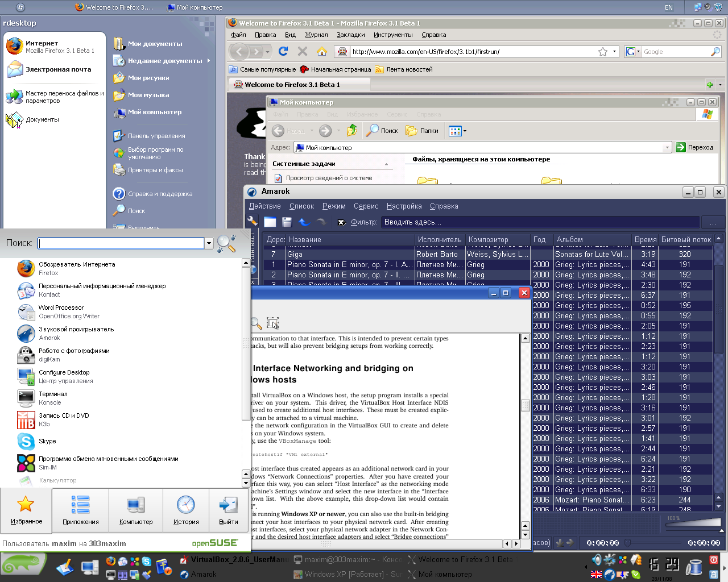
Task: Open Firefox Инструменты menu
Action: coord(393,35)
